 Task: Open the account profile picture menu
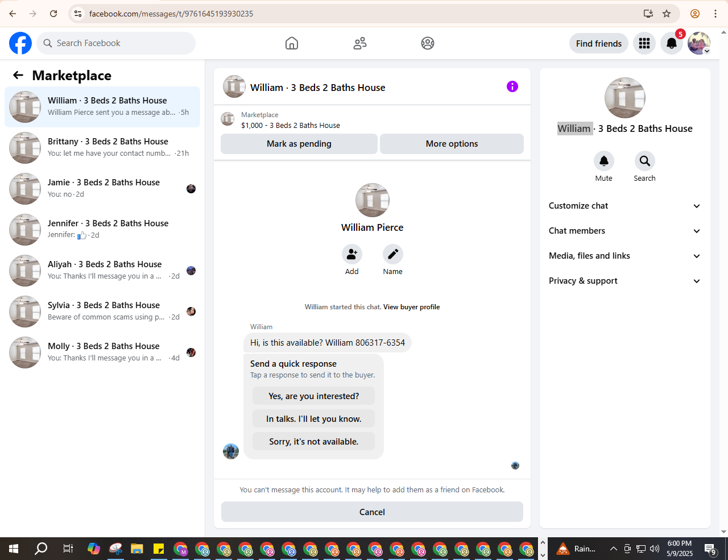pyautogui.click(x=699, y=43)
